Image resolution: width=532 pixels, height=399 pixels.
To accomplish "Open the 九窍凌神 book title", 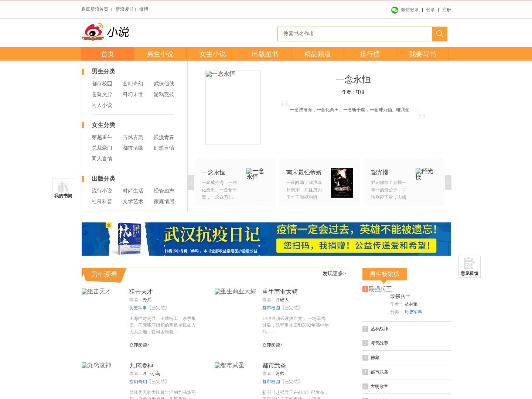I will pos(141,366).
